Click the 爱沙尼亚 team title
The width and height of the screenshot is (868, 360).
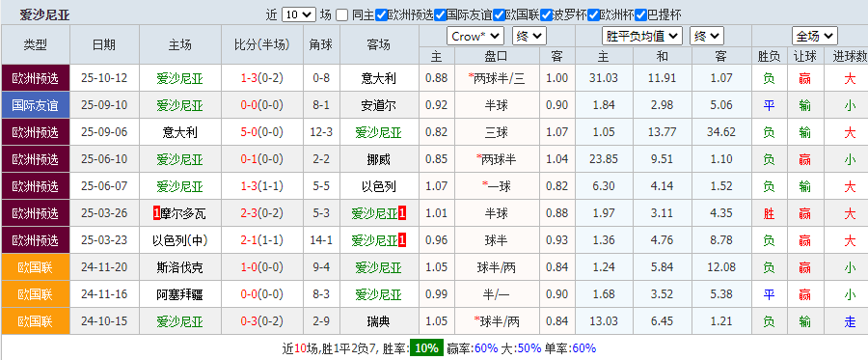45,14
